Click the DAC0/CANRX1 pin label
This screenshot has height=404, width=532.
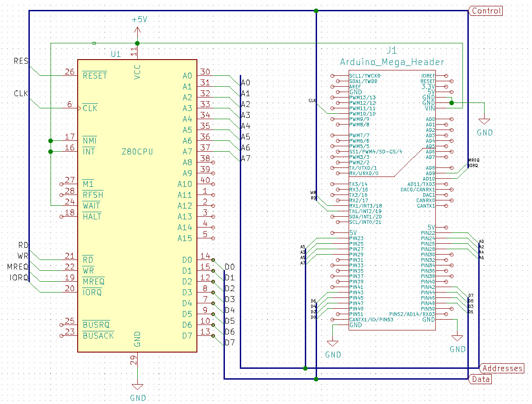(418, 190)
